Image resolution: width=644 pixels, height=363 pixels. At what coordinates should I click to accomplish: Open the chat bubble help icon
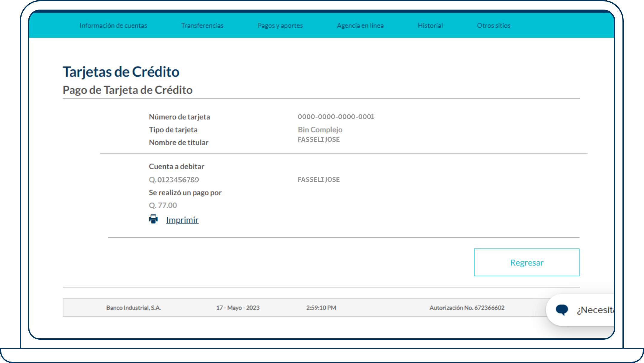click(562, 310)
